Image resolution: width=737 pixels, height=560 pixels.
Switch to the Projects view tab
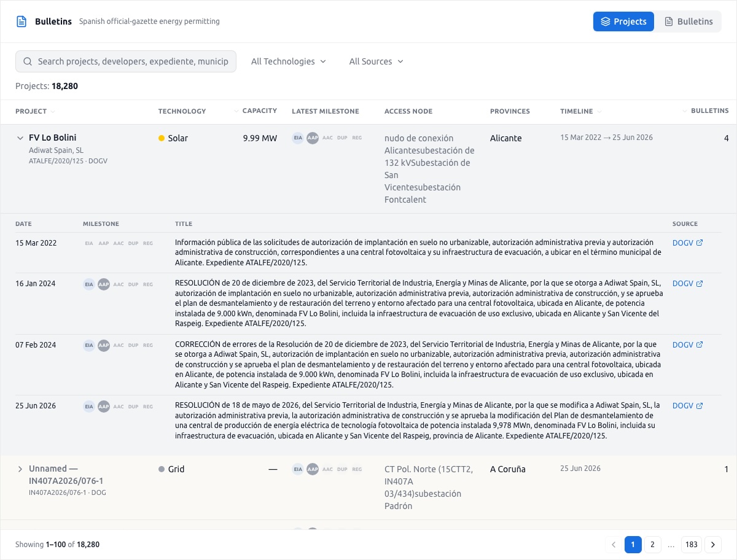623,21
